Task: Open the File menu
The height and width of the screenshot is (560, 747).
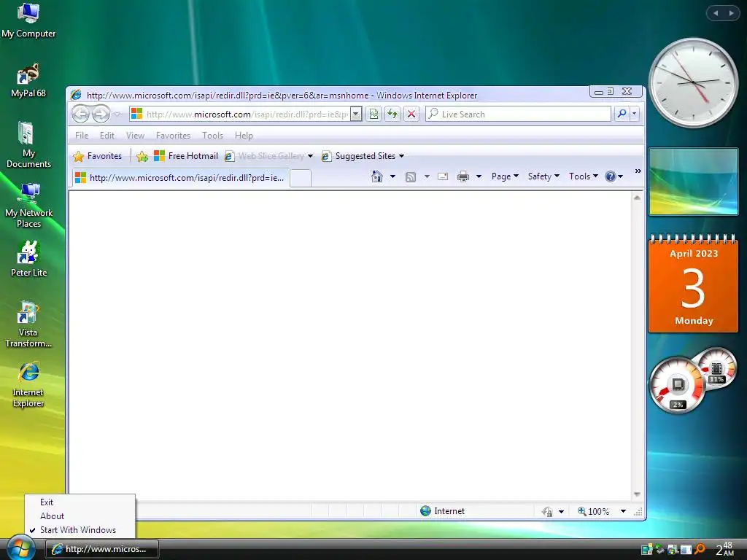Action: 82,136
